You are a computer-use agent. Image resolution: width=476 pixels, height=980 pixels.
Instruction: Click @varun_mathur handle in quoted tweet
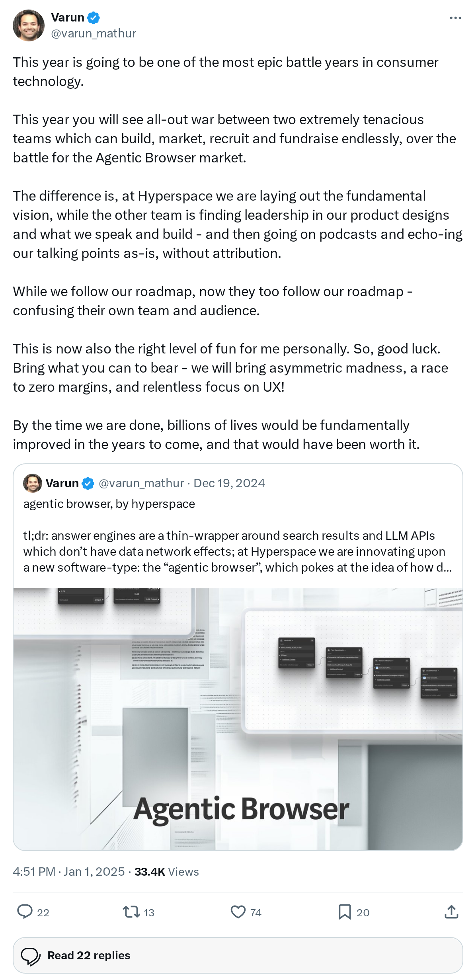pos(141,483)
